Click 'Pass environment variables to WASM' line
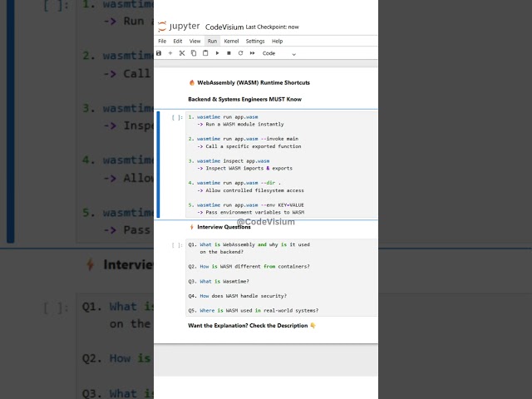This screenshot has width=532, height=399. pyautogui.click(x=251, y=213)
